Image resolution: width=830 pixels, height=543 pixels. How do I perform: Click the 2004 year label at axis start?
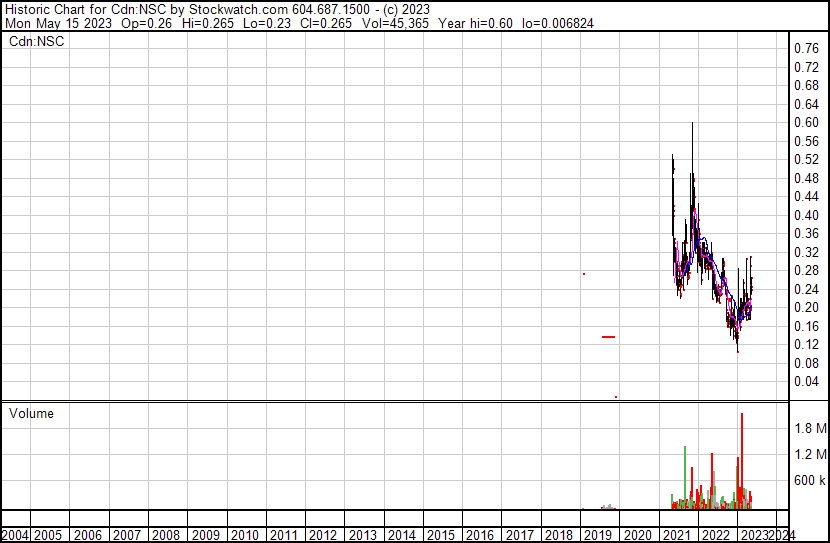[x=14, y=535]
